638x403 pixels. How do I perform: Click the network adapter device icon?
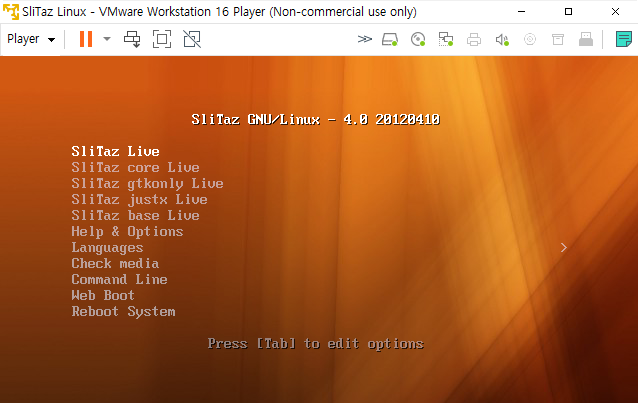point(446,39)
